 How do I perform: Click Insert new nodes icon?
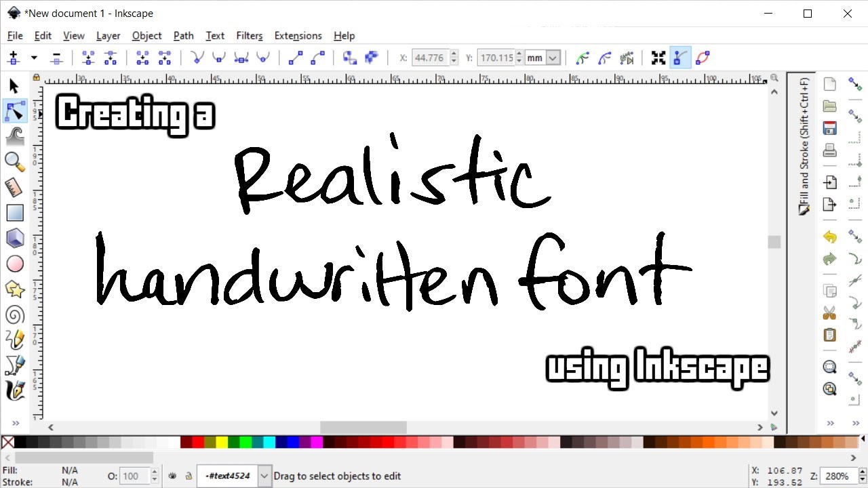14,58
